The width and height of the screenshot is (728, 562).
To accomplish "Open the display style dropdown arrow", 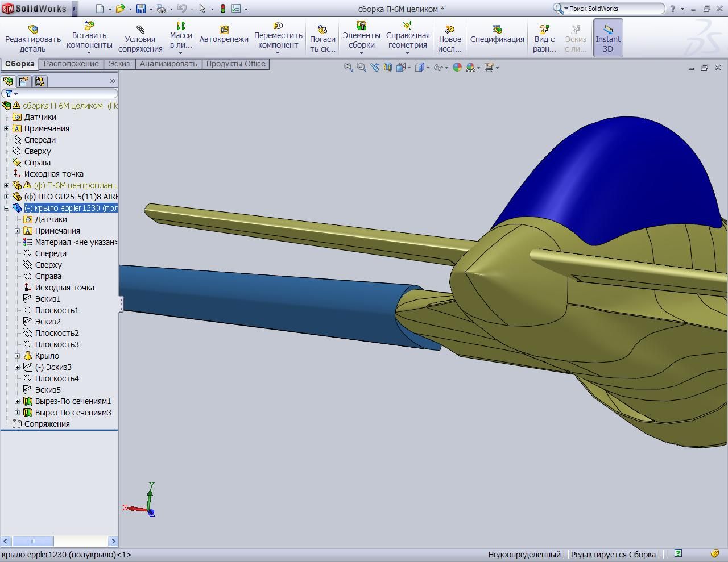I will [x=428, y=68].
